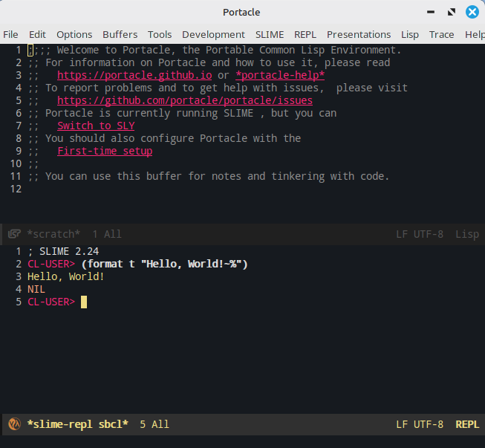
Task: Click LF UTF-8 in the scratch mode line
Action: pyautogui.click(x=420, y=234)
